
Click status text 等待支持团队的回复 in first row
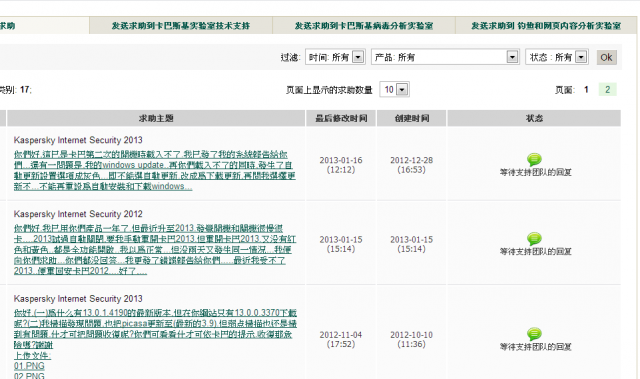point(536,173)
